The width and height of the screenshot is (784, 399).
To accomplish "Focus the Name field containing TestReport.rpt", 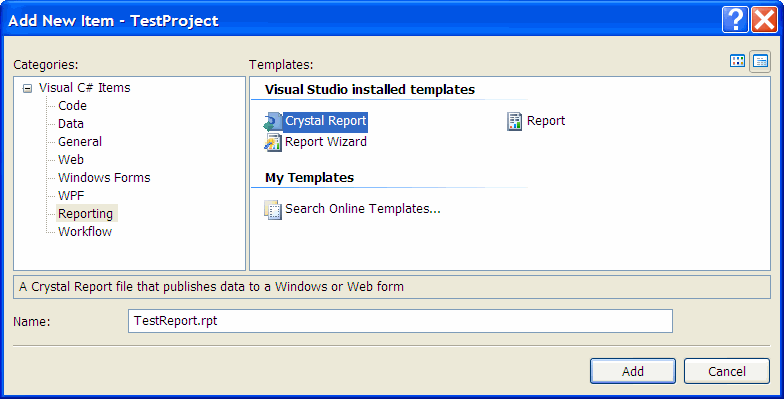I will click(x=400, y=321).
